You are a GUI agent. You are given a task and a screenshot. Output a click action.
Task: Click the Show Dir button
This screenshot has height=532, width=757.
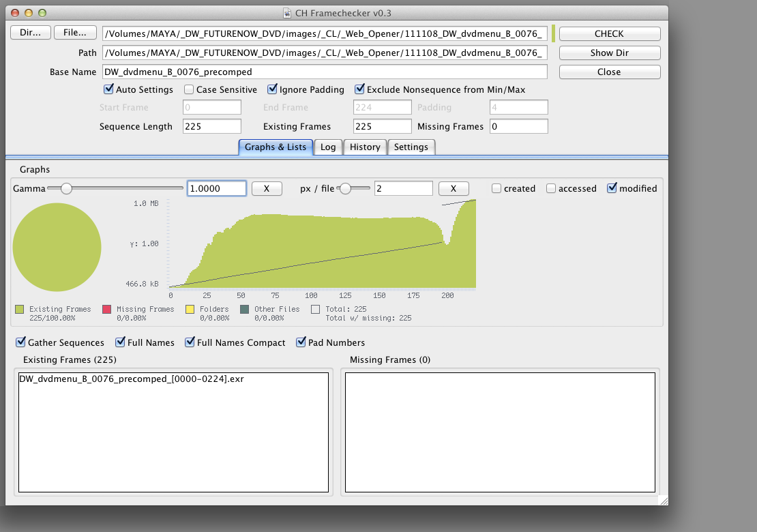(609, 53)
